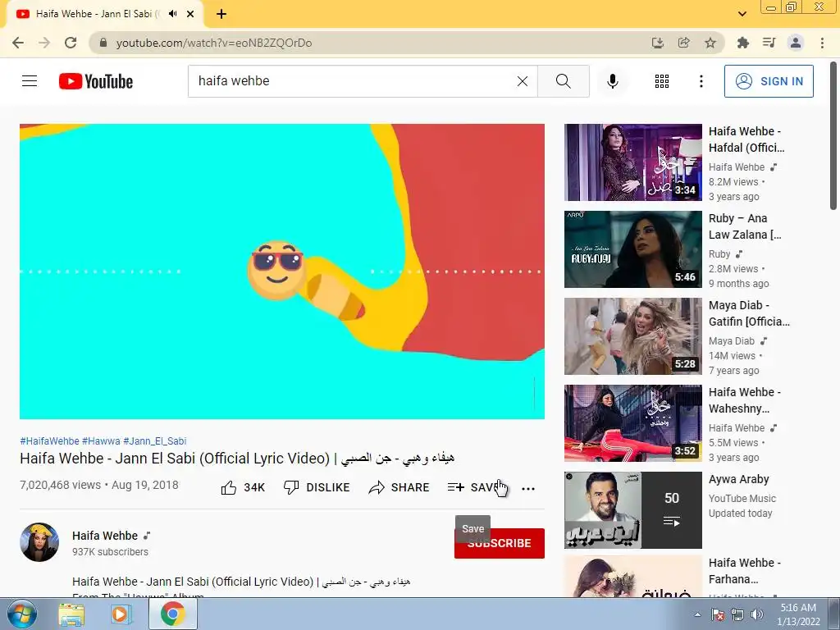This screenshot has height=630, width=840.
Task: Follow the #Hawwa hashtag
Action: [x=101, y=441]
